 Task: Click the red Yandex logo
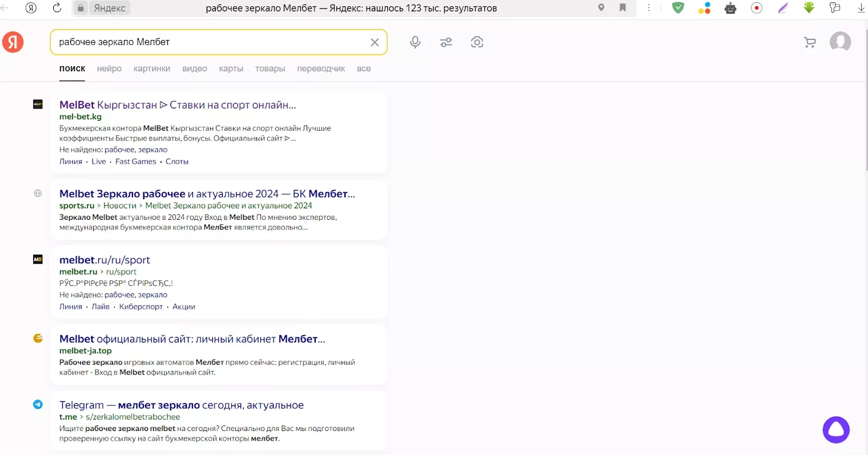13,42
